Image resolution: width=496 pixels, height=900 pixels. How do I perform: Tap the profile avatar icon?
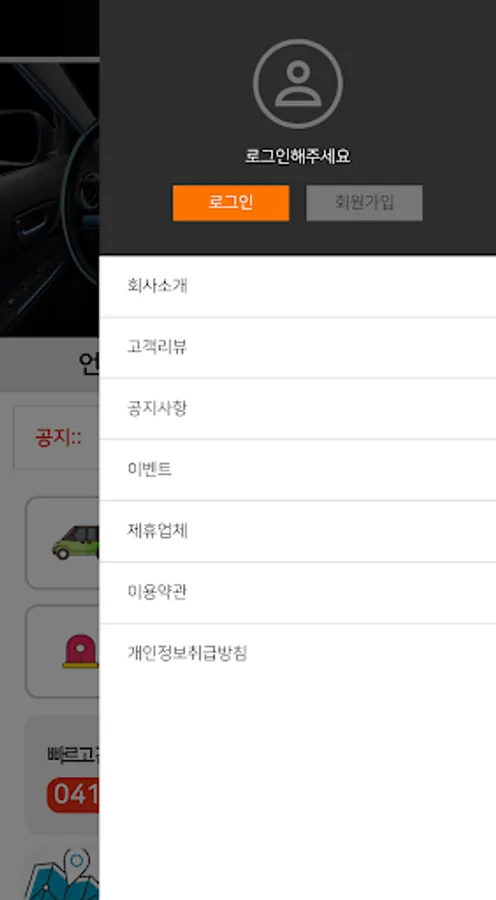coord(298,84)
